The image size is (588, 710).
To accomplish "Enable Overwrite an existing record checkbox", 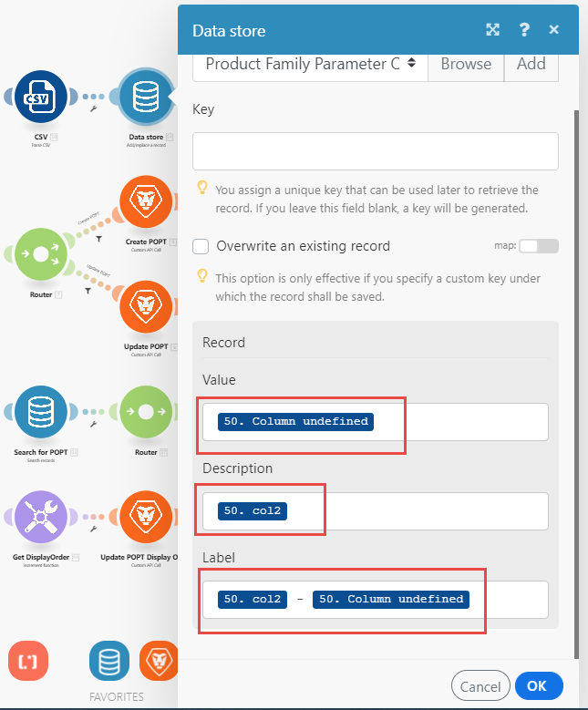I will [201, 246].
